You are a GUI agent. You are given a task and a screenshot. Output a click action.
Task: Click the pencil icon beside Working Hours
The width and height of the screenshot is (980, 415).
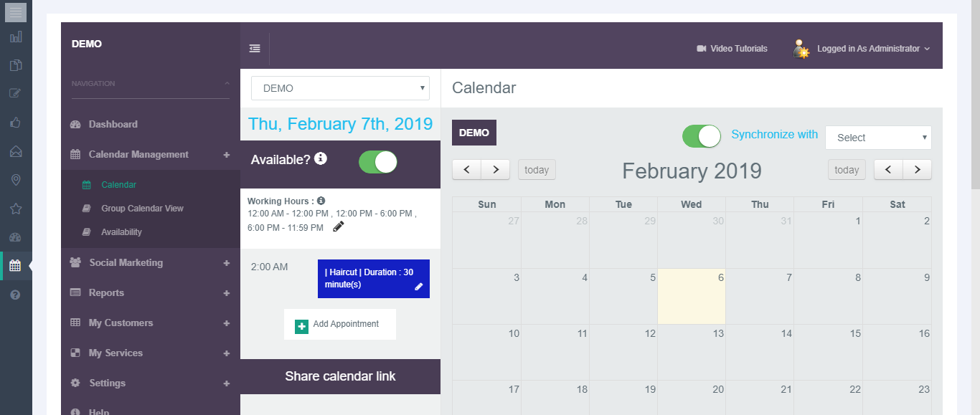pyautogui.click(x=339, y=227)
